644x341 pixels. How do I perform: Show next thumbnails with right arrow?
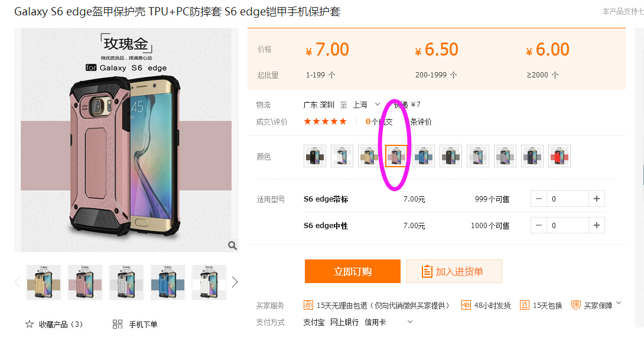pos(235,282)
